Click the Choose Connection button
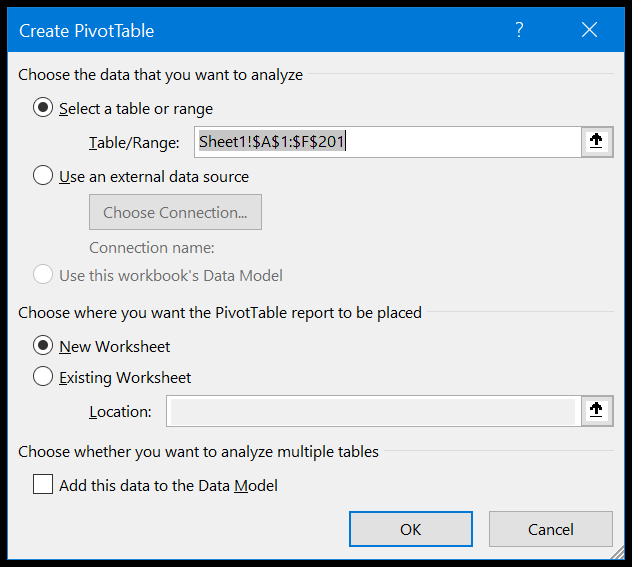Image resolution: width=632 pixels, height=567 pixels. (x=175, y=212)
